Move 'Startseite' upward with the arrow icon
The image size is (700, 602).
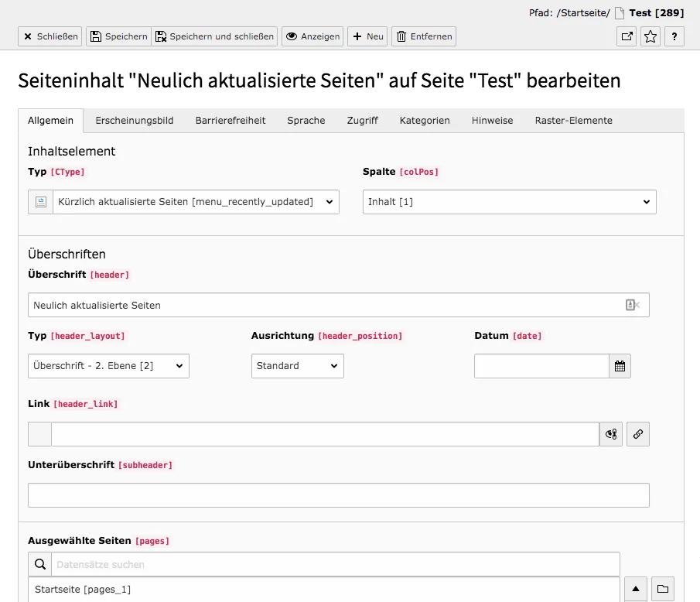click(x=635, y=589)
